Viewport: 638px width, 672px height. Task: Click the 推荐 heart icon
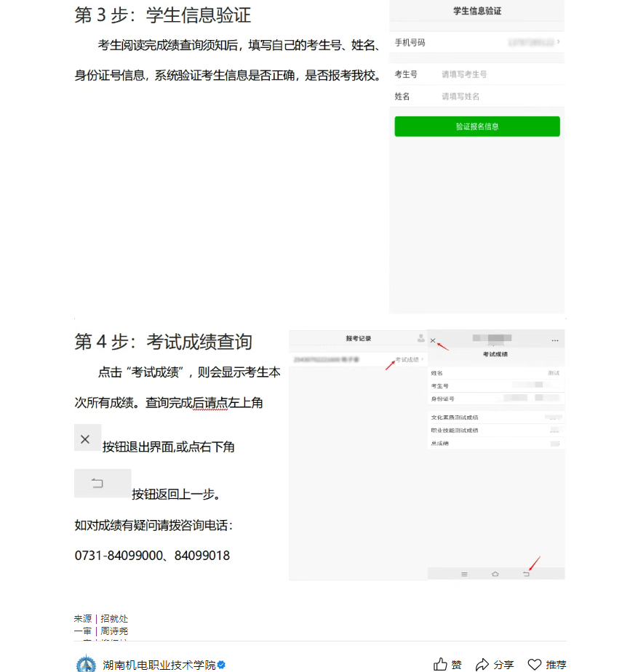[x=535, y=664]
